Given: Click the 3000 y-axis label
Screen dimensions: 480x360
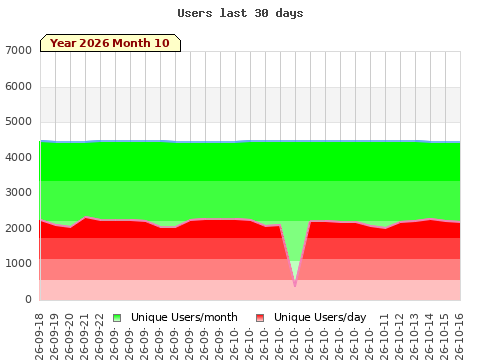Looking at the screenshot, I should point(18,192).
